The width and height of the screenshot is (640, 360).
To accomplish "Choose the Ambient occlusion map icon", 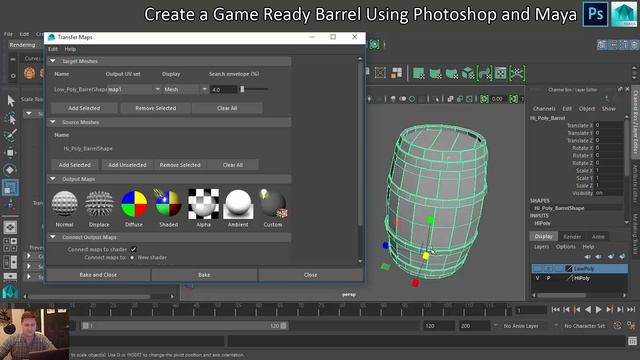I will (238, 204).
